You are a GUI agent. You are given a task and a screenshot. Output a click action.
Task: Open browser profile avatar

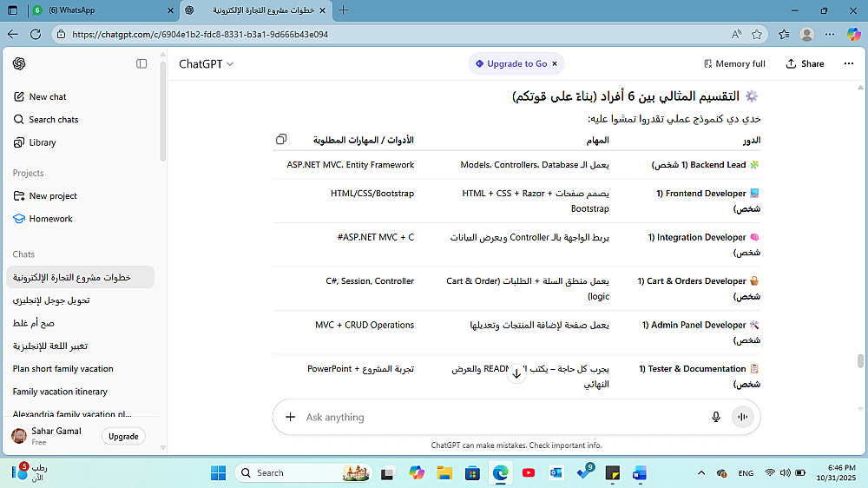coord(806,35)
